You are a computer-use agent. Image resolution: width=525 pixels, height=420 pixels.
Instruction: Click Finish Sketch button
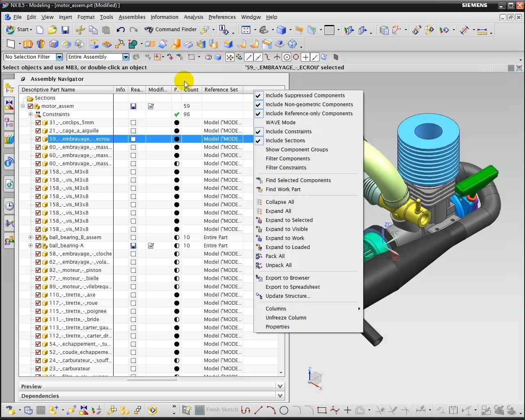coord(217,410)
